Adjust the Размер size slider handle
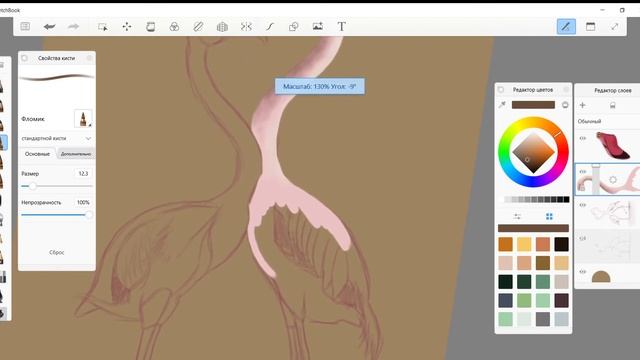 [32, 186]
